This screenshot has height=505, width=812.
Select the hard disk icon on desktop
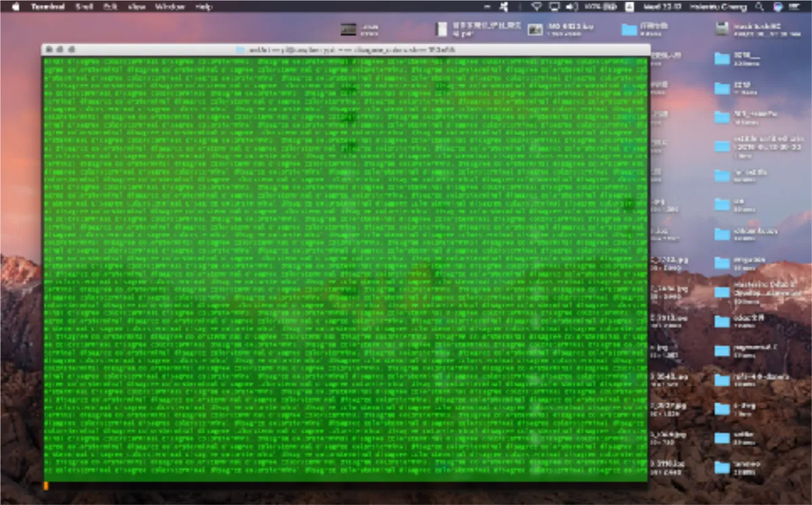click(x=723, y=29)
